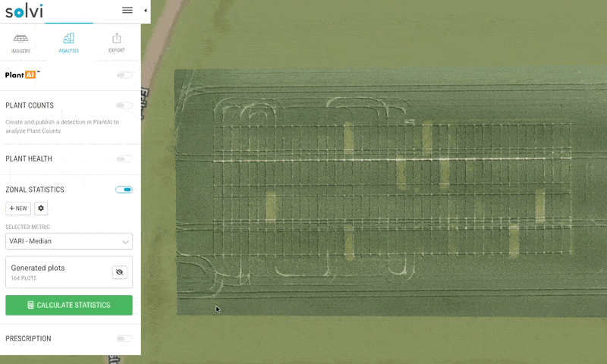Switch to the Export tab
Image resolution: width=607 pixels, height=364 pixels.
(x=117, y=43)
